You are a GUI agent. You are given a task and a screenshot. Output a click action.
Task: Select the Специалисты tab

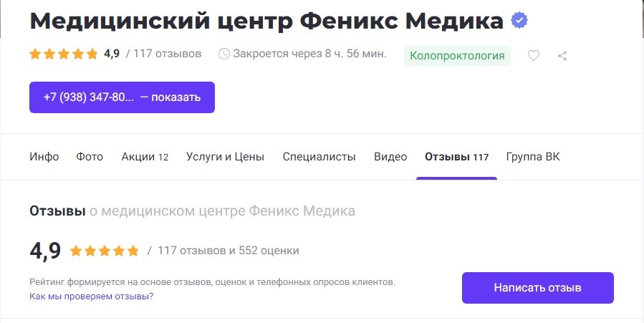(319, 157)
